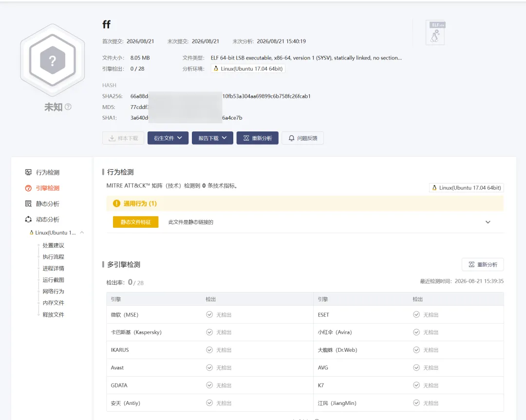
Task: Click the Linux(Ubuntu 17.04 64bit) tag in 行为检测 section
Action: coord(466,188)
